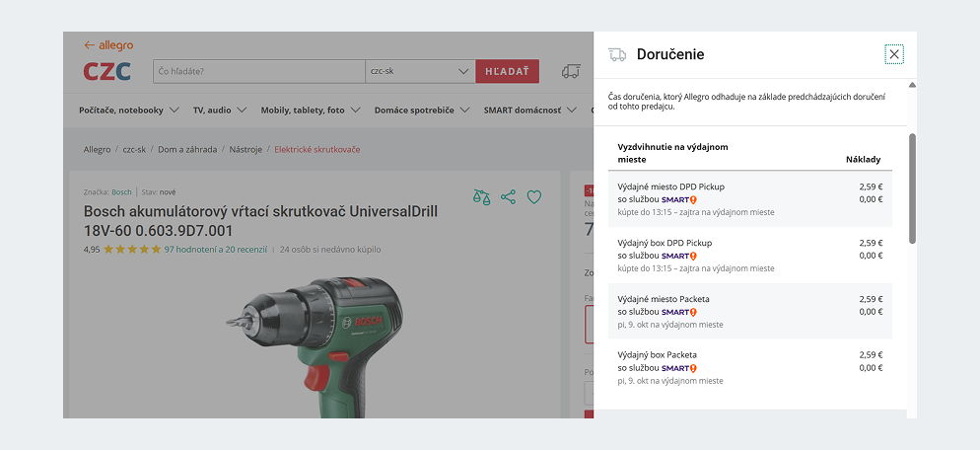Open the czc-sk category dropdown
This screenshot has height=450, width=980.
coord(420,71)
